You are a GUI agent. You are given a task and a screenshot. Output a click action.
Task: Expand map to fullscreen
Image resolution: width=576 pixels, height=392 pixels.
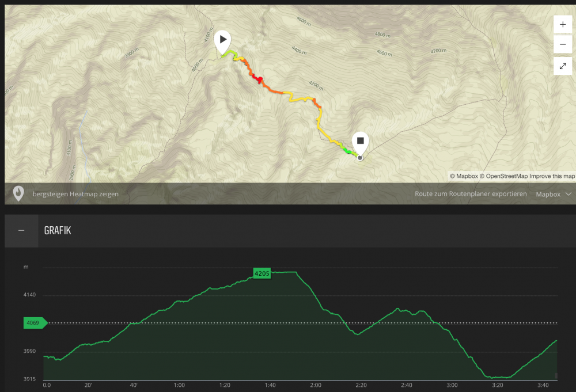[562, 66]
